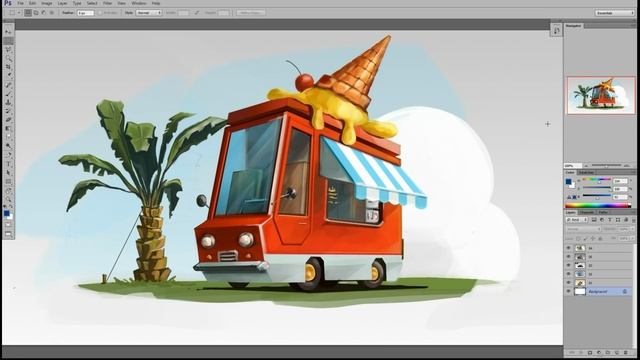Click the swap width and height icon
640x360 pixels.
point(197,13)
